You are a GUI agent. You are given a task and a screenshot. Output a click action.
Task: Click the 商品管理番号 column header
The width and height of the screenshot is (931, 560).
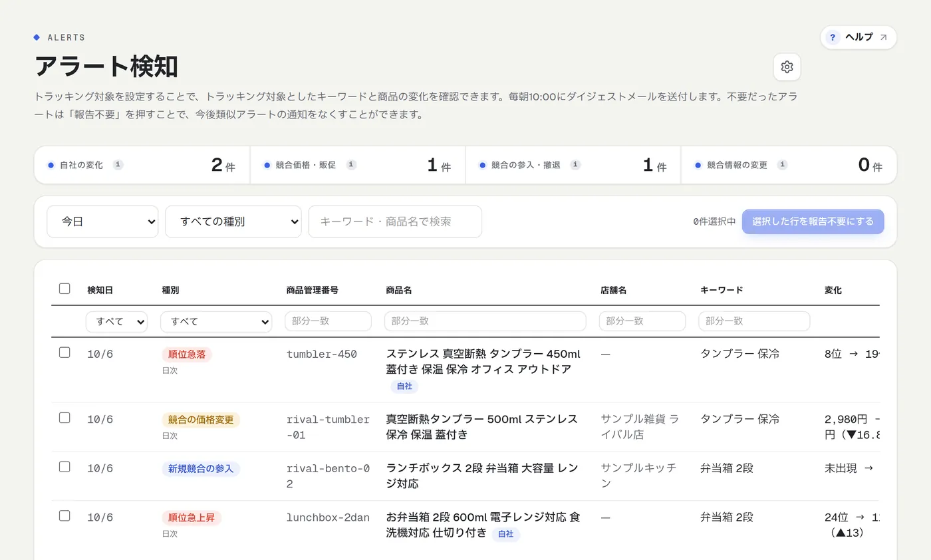312,290
